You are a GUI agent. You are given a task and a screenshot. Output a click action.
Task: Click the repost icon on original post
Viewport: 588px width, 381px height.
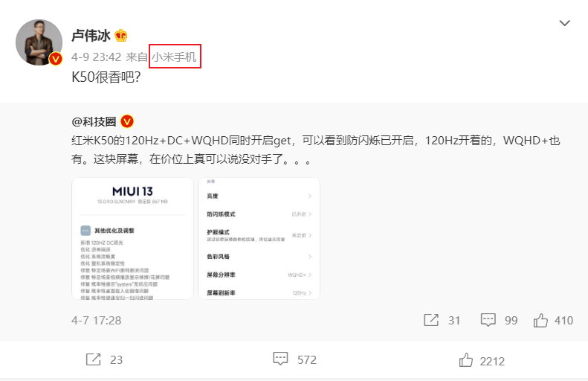(431, 320)
